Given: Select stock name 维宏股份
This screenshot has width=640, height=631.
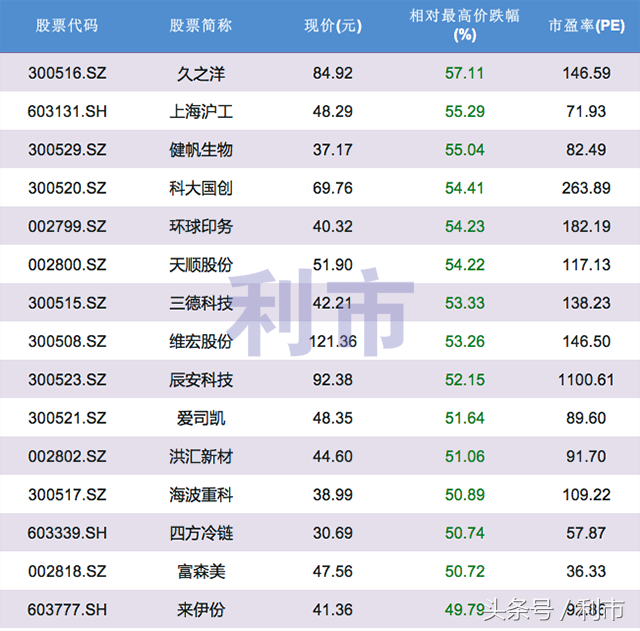Looking at the screenshot, I should (201, 342).
